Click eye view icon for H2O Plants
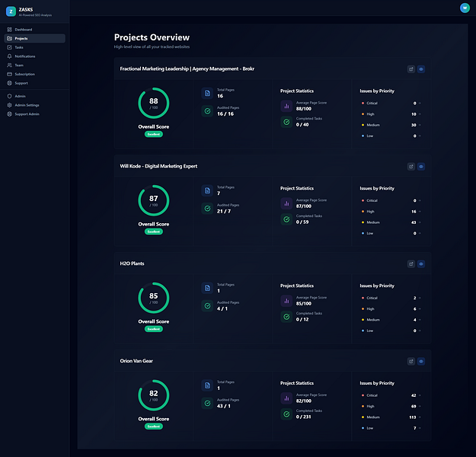This screenshot has width=476, height=457. 421,264
